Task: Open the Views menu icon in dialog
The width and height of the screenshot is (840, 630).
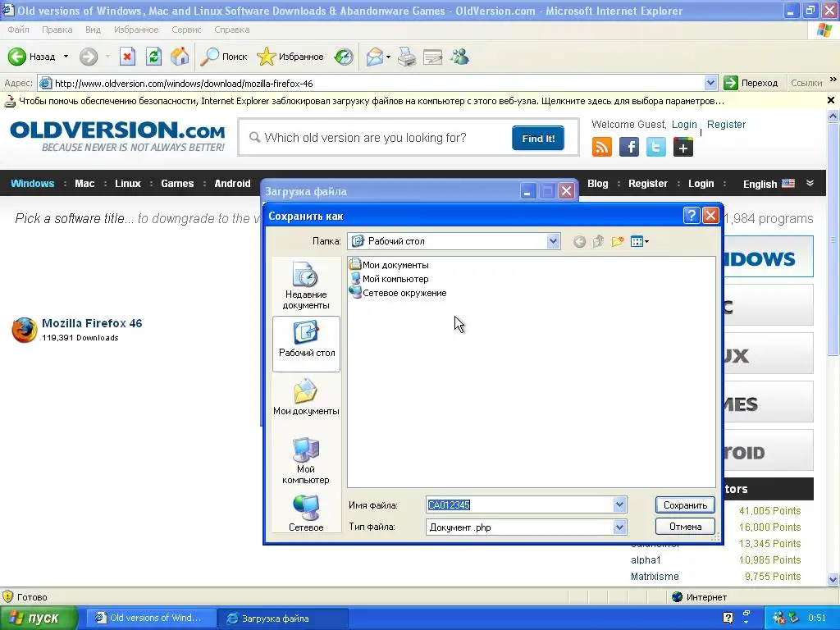Action: pos(640,242)
